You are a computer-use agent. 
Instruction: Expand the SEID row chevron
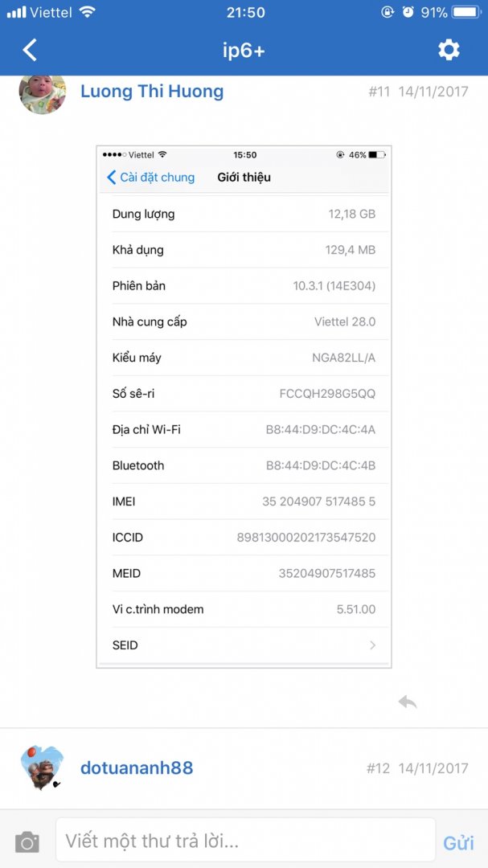tap(372, 645)
